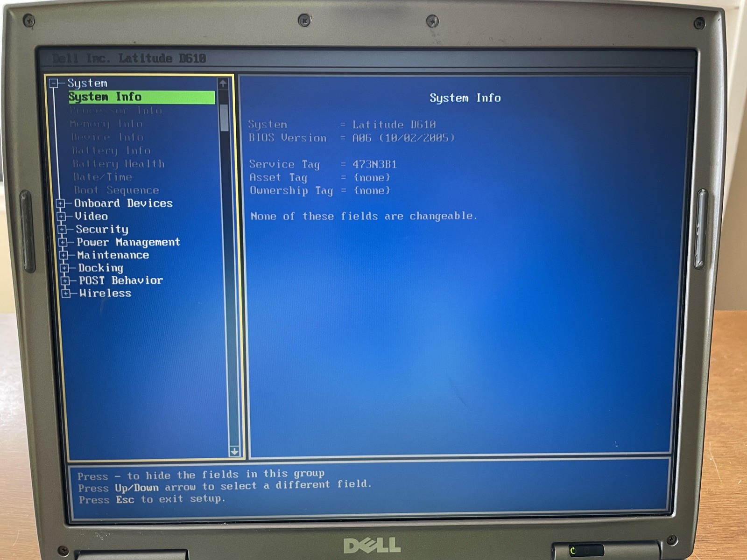Click the Asset Tag {none} value
Viewport: 747px width, 560px height.
tap(372, 178)
